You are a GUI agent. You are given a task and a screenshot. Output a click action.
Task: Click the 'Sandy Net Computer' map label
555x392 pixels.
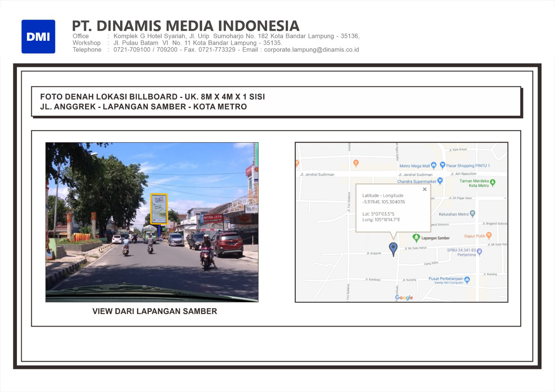(449, 283)
